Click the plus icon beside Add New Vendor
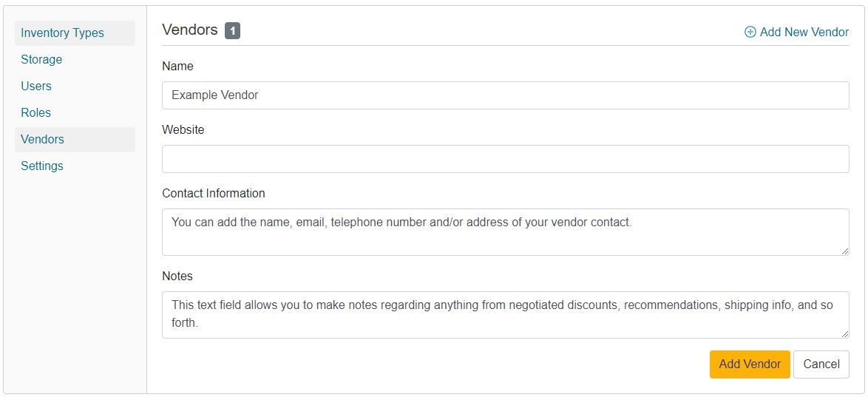 (750, 33)
